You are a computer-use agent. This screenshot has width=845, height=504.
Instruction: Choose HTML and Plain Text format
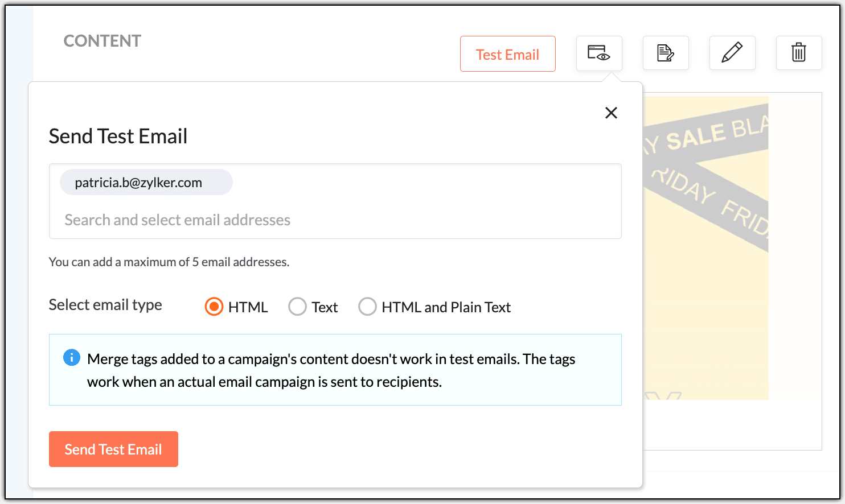coord(367,306)
